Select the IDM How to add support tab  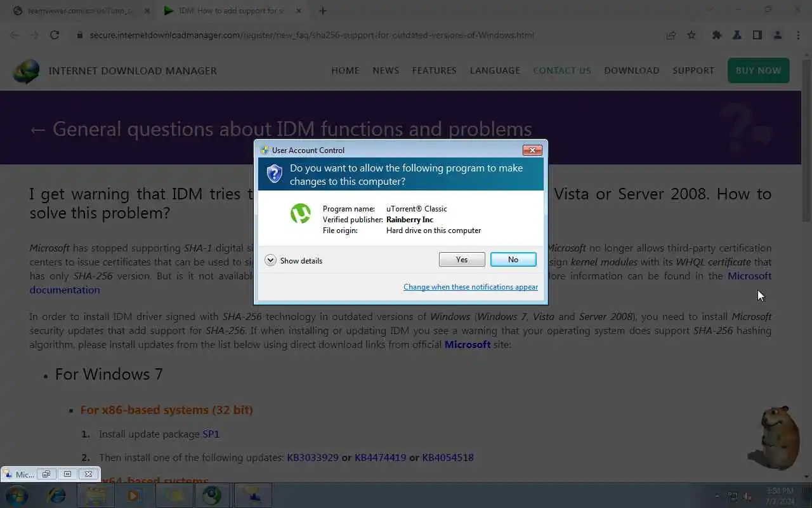click(x=232, y=11)
